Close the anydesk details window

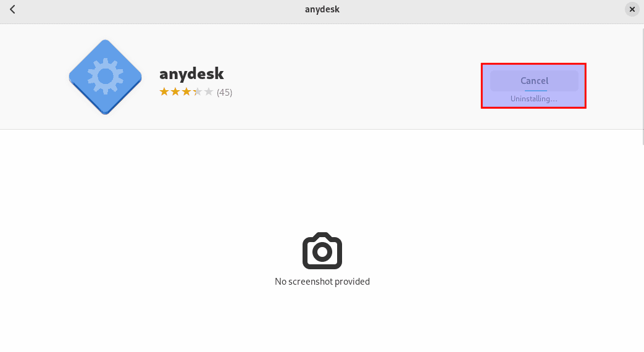coord(632,9)
